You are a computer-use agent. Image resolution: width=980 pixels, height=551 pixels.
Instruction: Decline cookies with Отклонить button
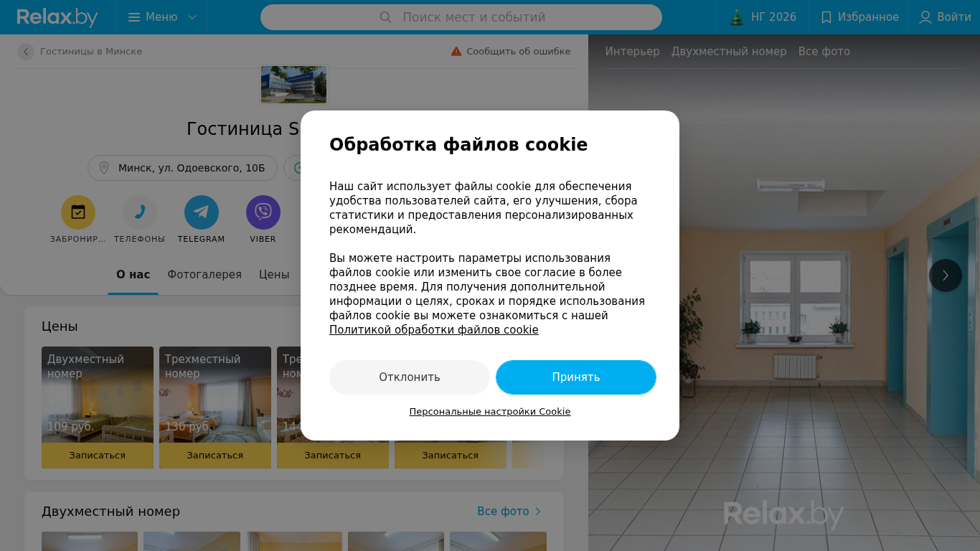(x=410, y=377)
